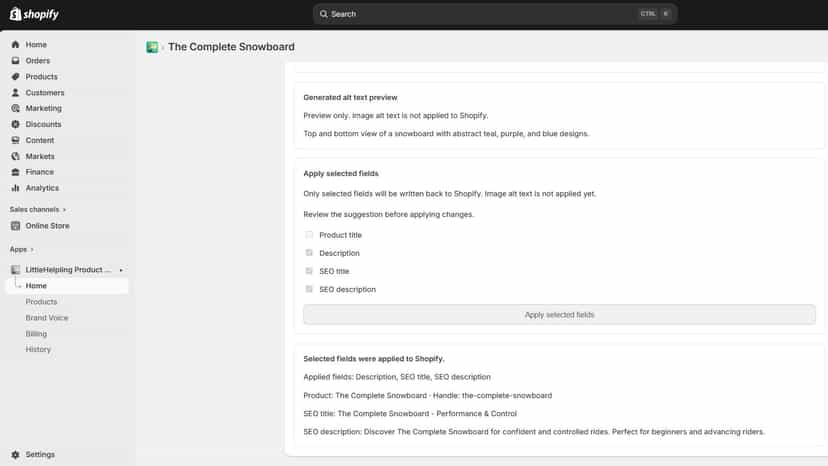Click 'Applied fields: Description, SEO title' line
This screenshot has width=828, height=466.
397,377
